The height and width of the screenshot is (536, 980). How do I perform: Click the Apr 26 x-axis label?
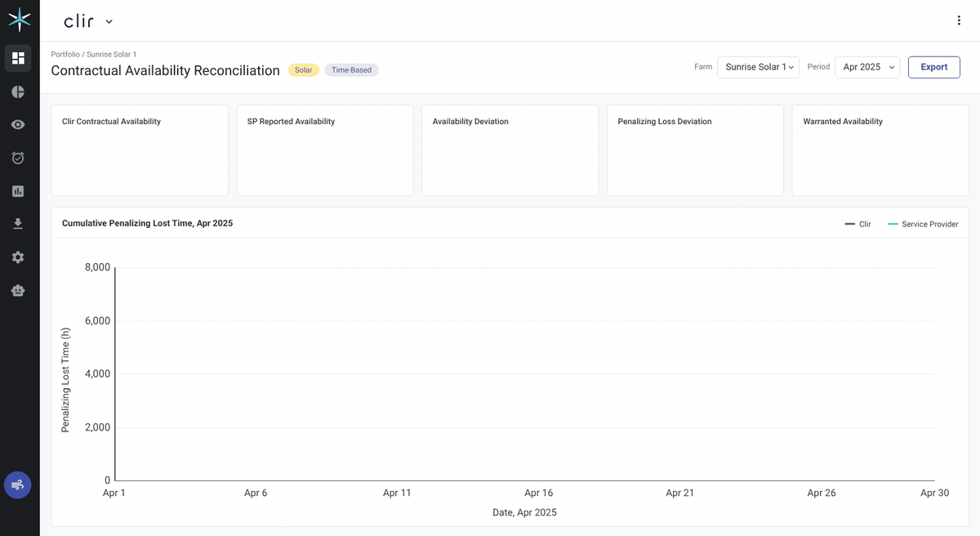821,493
